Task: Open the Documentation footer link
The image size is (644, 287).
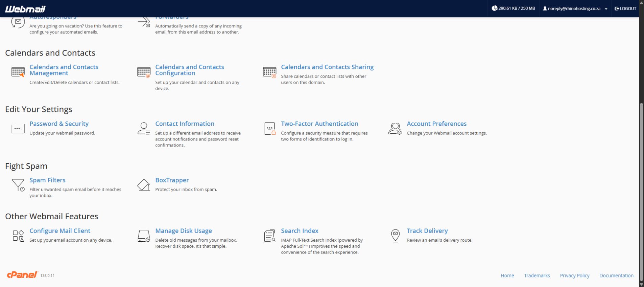Action: [616, 275]
